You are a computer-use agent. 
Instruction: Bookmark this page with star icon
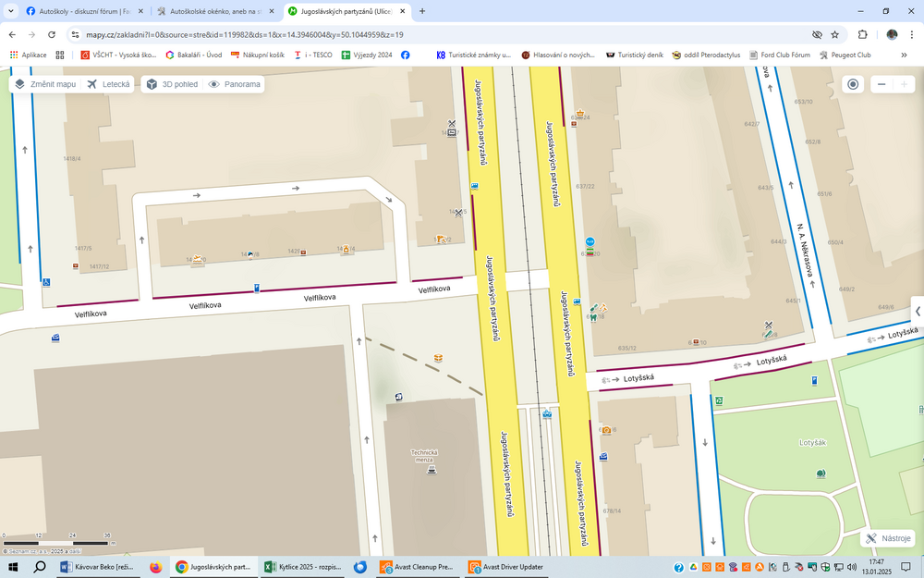835,35
